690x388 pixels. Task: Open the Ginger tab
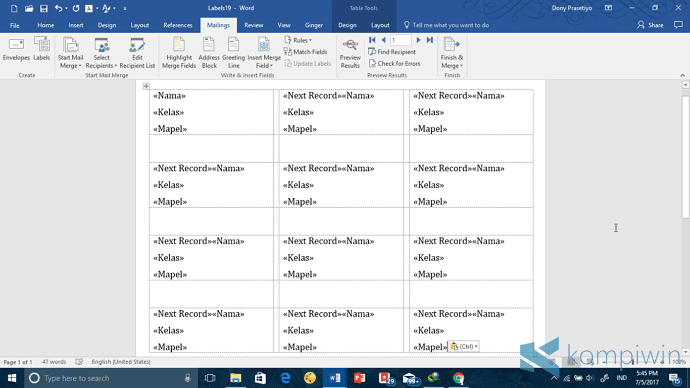314,25
